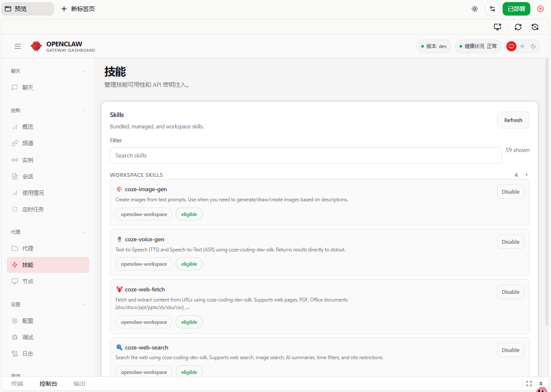
Task: Switch to the 终端 terminal tab
Action: pyautogui.click(x=17, y=384)
